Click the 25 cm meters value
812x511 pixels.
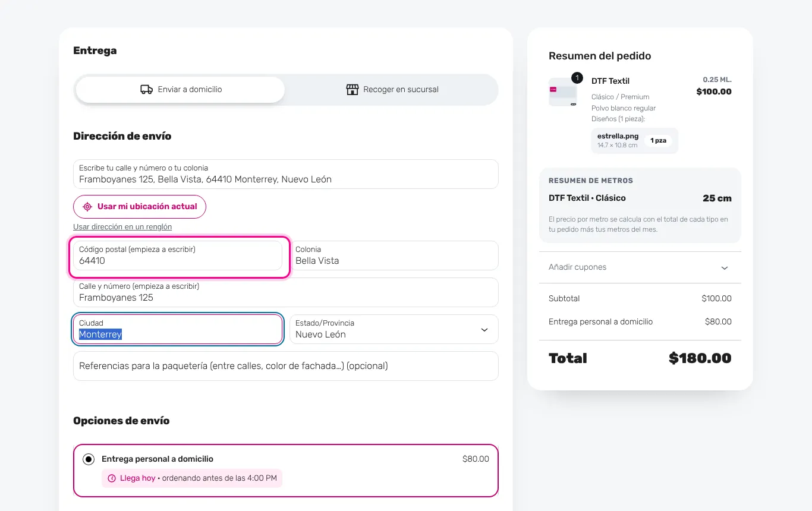(x=717, y=198)
